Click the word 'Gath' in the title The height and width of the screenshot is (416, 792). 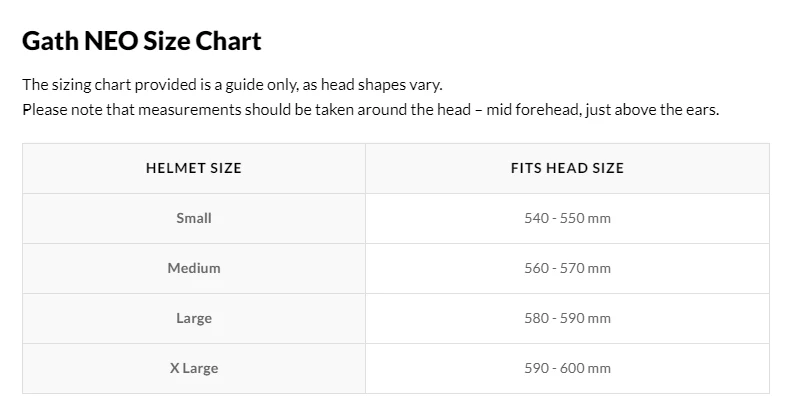tap(50, 41)
